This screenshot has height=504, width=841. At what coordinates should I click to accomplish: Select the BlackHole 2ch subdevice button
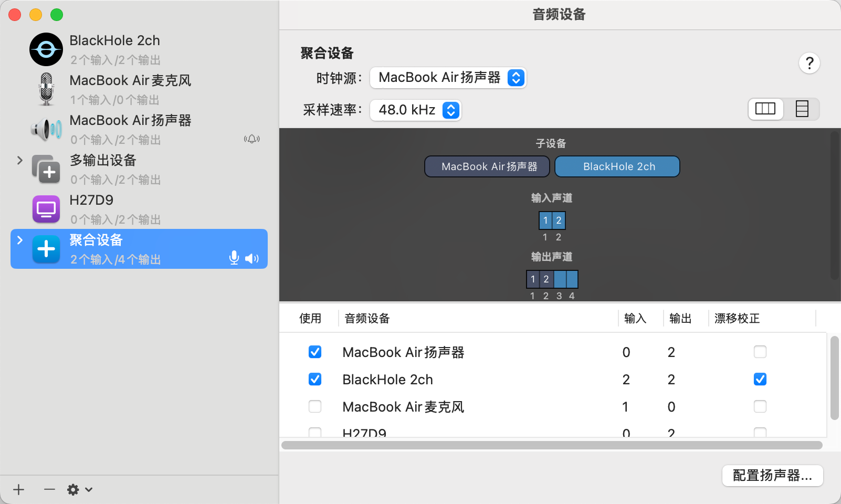pos(617,166)
